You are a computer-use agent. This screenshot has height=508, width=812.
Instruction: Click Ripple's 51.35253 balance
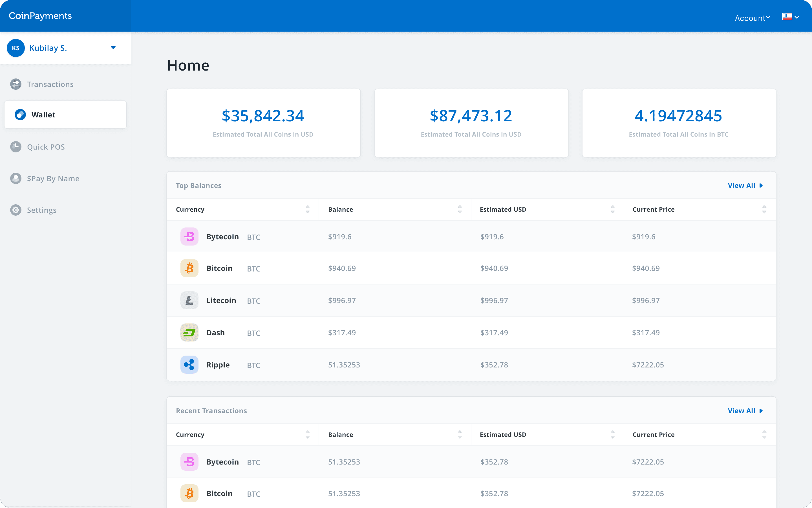pyautogui.click(x=344, y=365)
